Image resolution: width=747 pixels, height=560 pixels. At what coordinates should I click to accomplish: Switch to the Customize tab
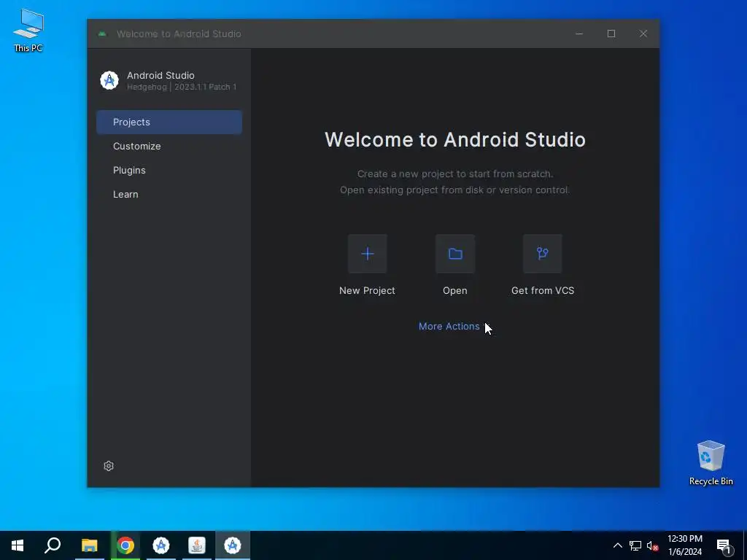pos(169,146)
